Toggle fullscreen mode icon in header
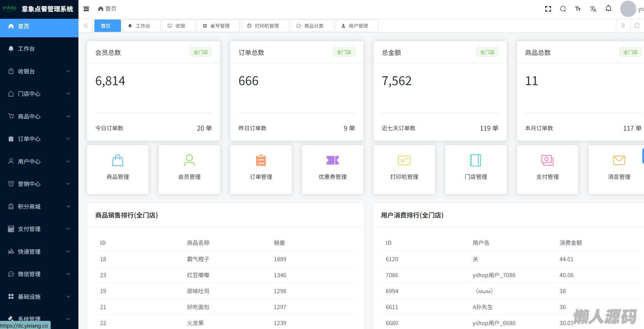The width and height of the screenshot is (644, 329). (548, 9)
